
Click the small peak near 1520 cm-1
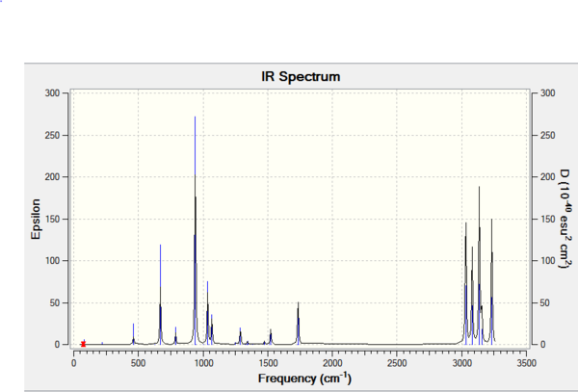pyautogui.click(x=271, y=337)
